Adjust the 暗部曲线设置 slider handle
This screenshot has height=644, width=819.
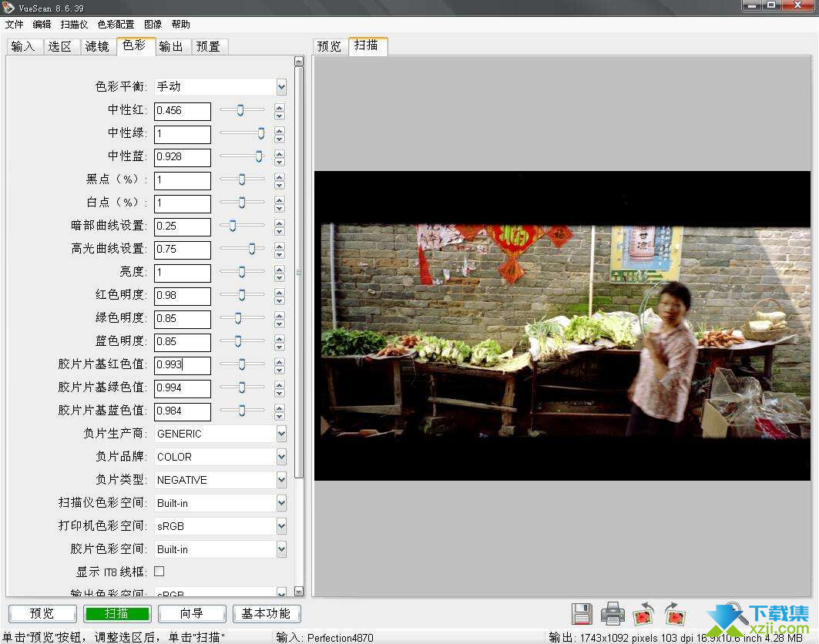point(233,225)
